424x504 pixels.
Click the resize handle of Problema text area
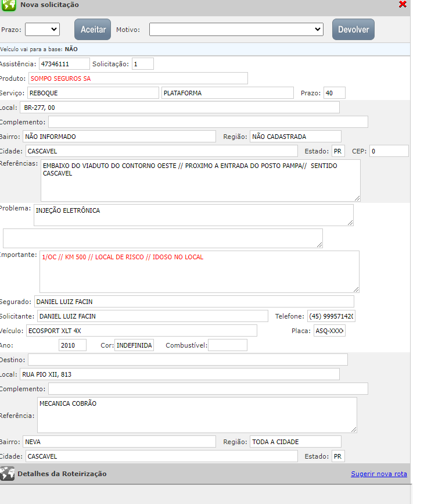(x=350, y=223)
